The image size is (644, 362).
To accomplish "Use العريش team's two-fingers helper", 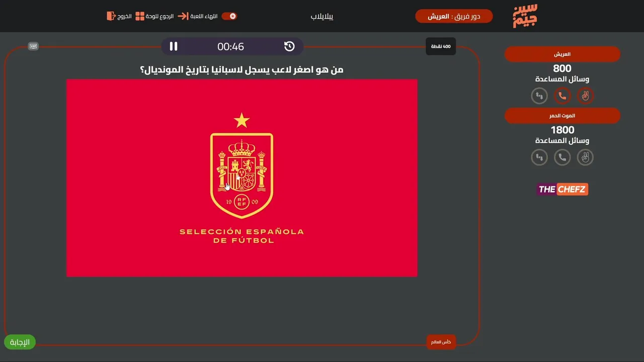I will pos(585,96).
